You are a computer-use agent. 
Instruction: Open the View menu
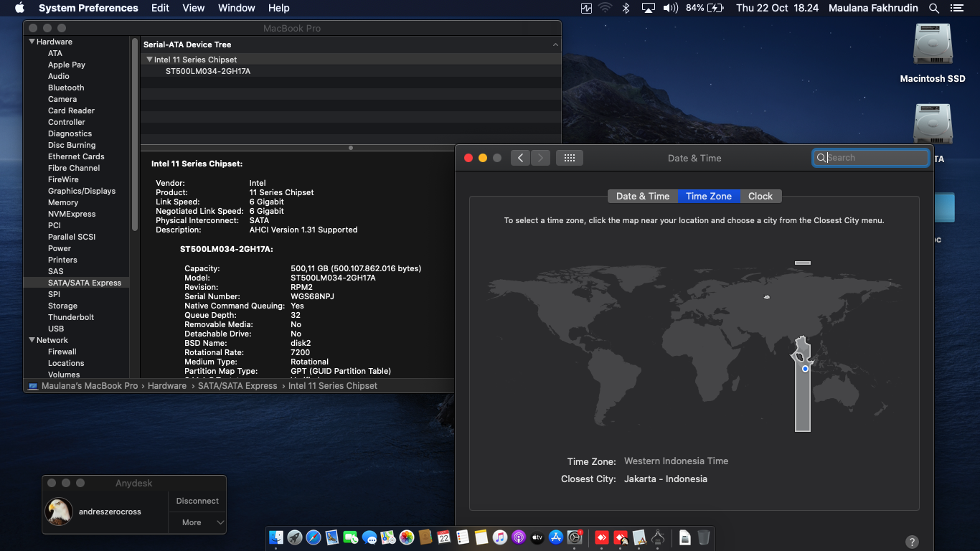point(194,8)
